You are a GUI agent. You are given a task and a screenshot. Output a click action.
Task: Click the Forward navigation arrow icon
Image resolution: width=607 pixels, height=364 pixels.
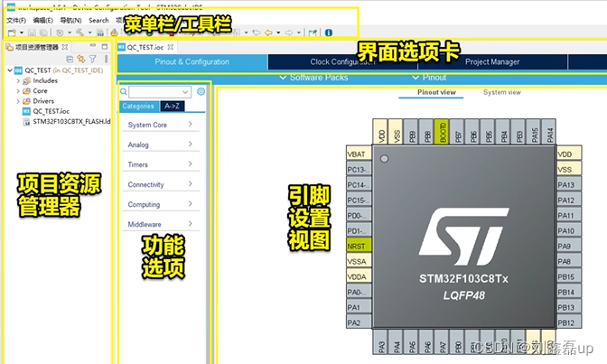289,33
